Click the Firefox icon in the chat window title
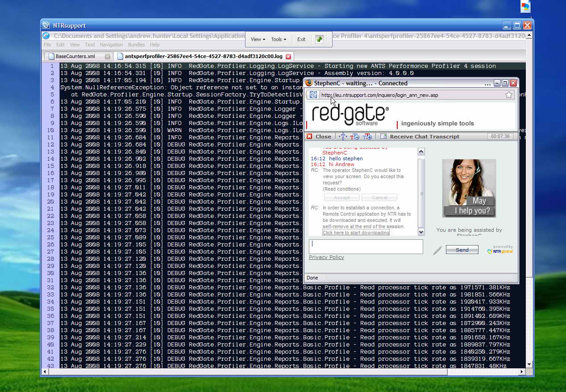This screenshot has height=392, width=566. pos(308,83)
